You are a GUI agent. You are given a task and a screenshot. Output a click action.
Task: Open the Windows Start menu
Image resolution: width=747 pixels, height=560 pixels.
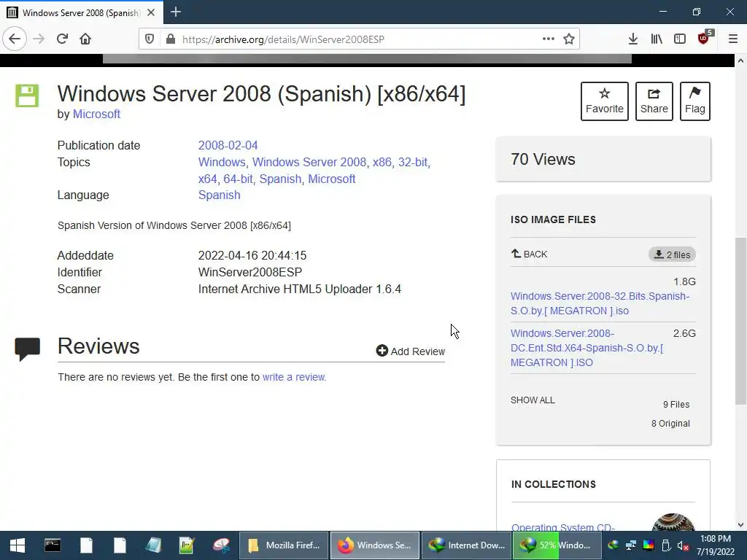(18, 545)
